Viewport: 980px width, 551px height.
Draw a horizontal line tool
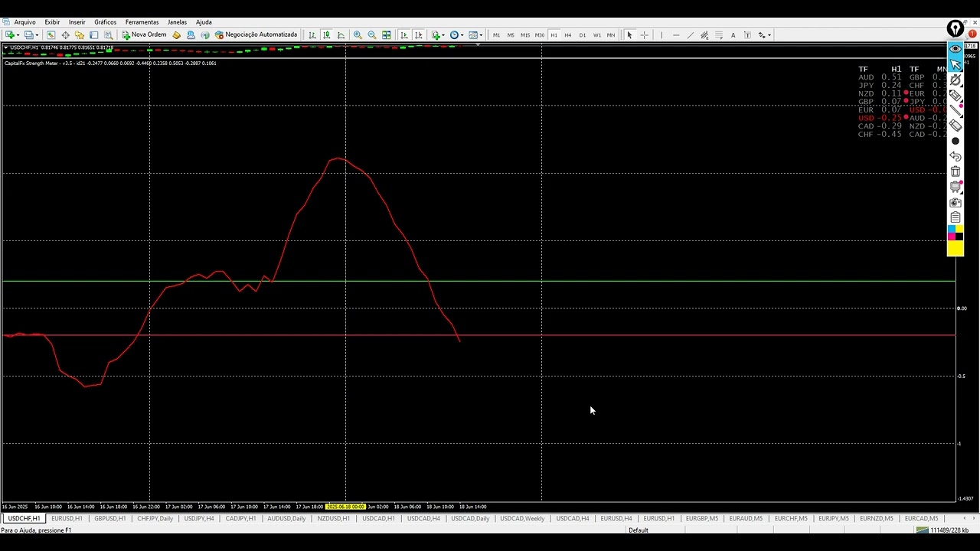pos(676,34)
